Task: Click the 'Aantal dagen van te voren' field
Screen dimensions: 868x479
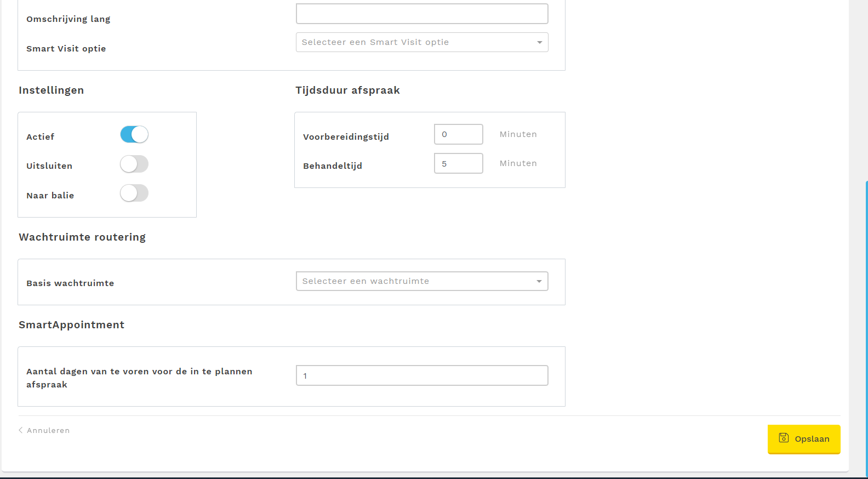Action: (422, 375)
